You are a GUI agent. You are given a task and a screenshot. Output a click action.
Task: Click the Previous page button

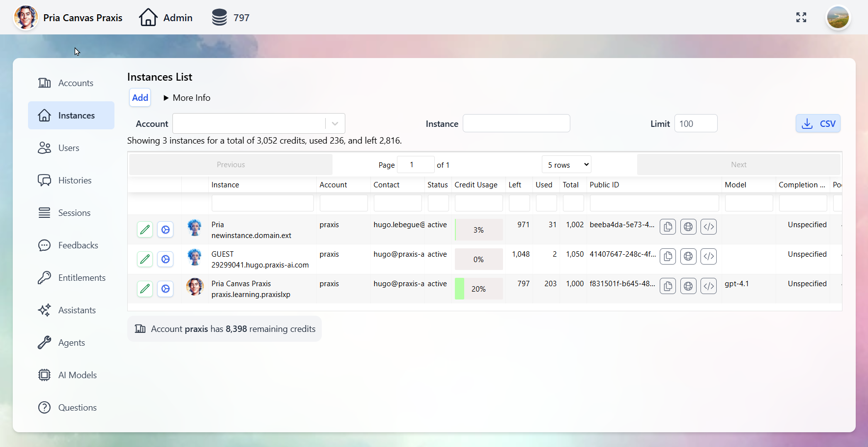(231, 165)
